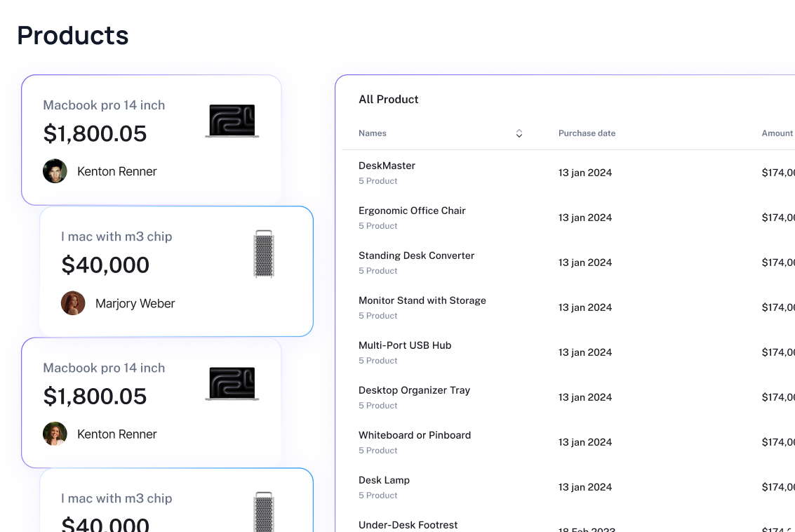Click the purchase date in the DeskMaster row
The height and width of the screenshot is (532, 795).
coord(585,173)
